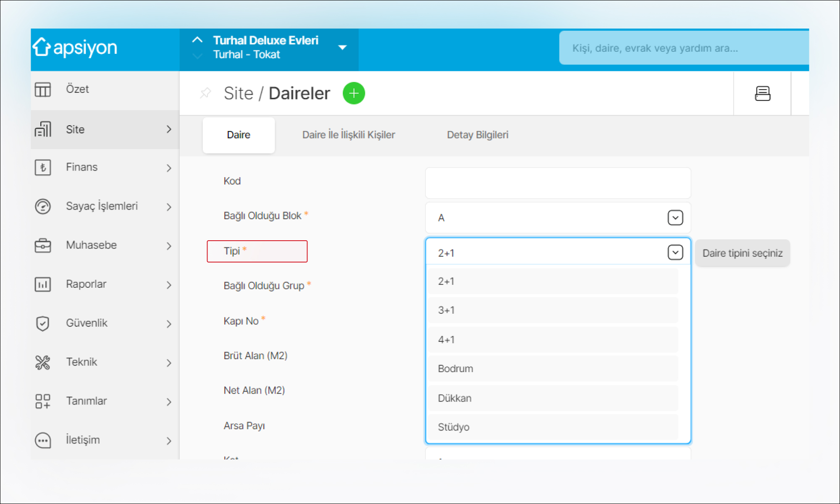The height and width of the screenshot is (504, 840).
Task: Click the printer icon in header
Action: 762,93
